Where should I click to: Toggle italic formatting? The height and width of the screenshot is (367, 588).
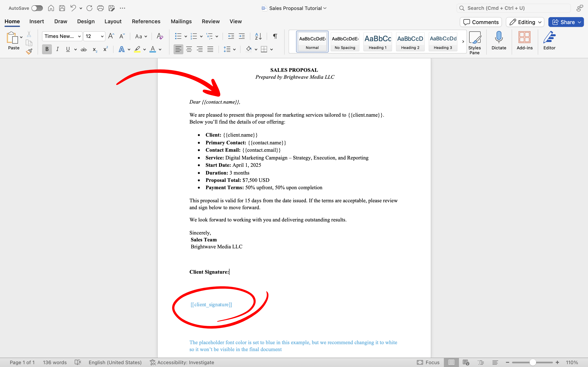(57, 49)
